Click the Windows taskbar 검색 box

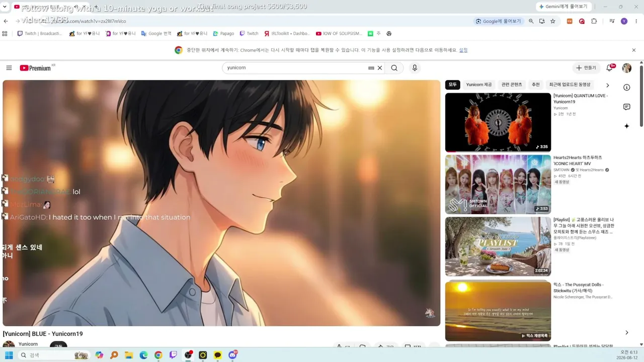[x=54, y=355]
